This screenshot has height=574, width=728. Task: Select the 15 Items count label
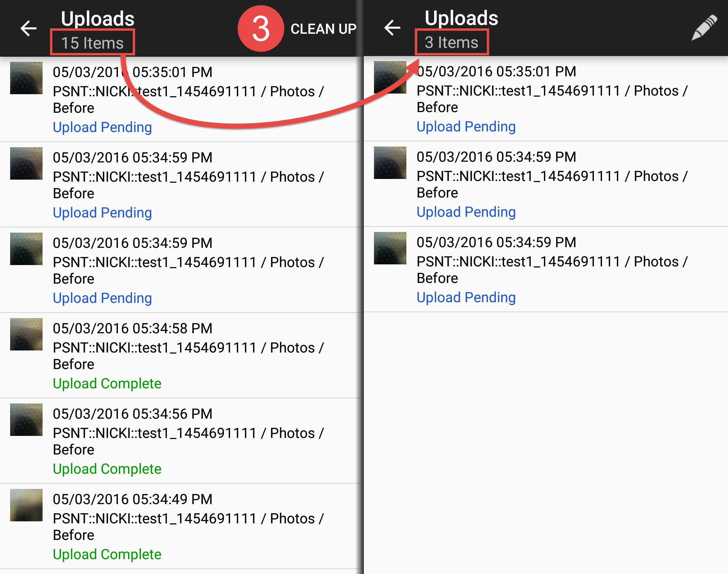click(92, 43)
